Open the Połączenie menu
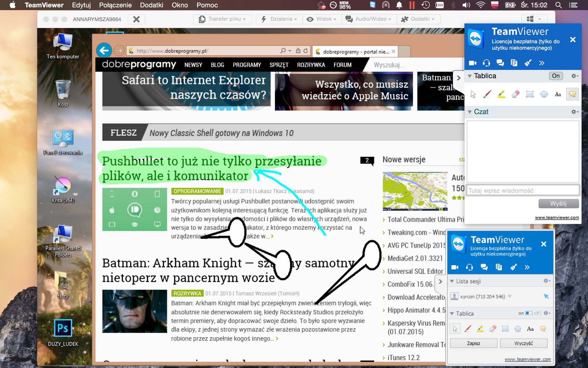This screenshot has width=588, height=368. tap(115, 5)
